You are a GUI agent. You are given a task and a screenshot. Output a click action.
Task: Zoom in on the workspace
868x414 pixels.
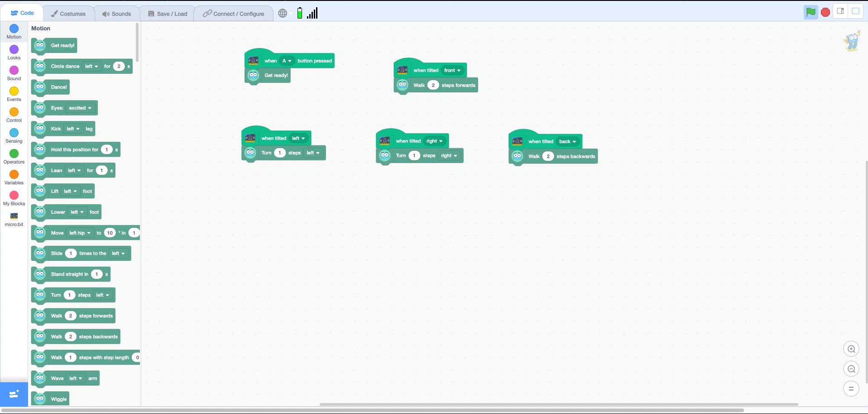pos(851,349)
